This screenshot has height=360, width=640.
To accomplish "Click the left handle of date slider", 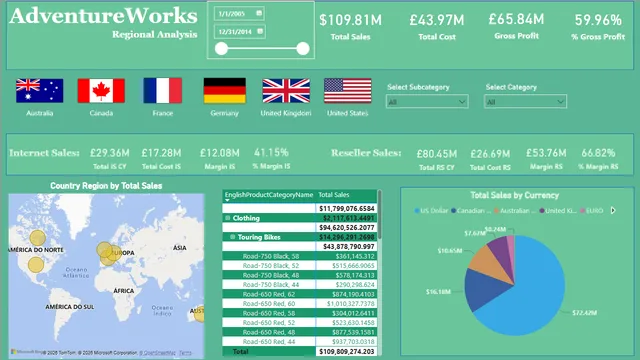I will [x=221, y=49].
